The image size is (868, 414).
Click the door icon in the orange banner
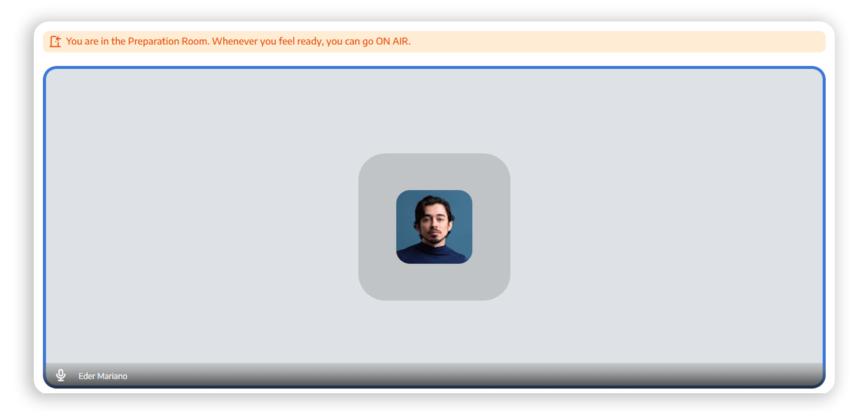55,42
